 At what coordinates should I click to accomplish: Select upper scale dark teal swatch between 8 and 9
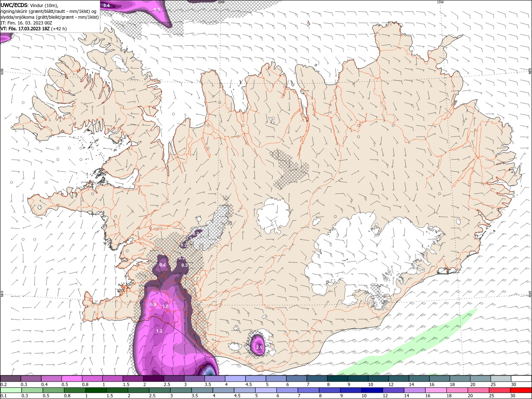337,379
